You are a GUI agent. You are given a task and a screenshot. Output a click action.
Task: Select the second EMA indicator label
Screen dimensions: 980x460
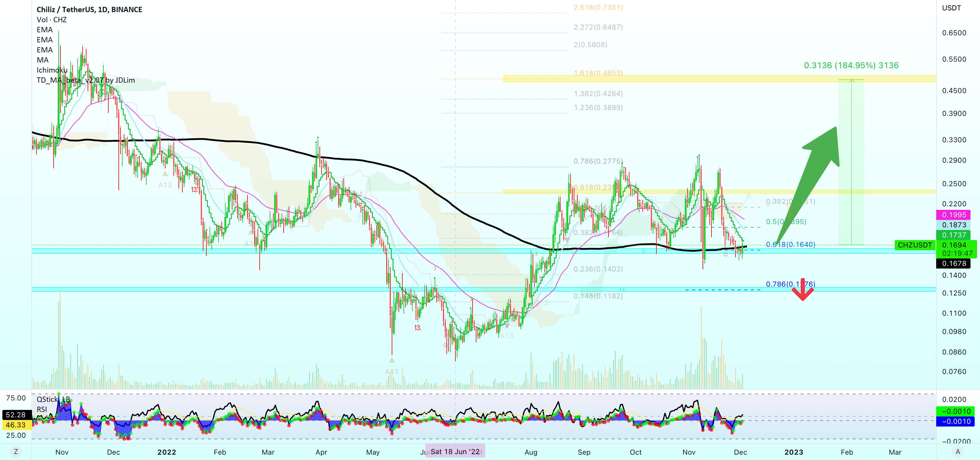(x=44, y=40)
